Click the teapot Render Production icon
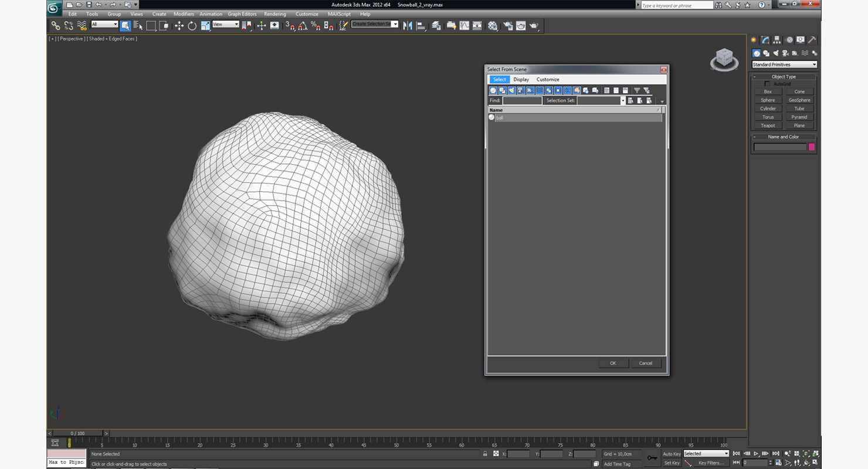The image size is (868, 469). point(534,26)
